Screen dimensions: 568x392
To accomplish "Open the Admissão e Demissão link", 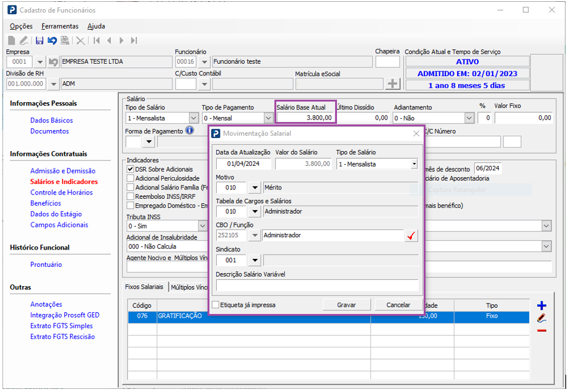I will tap(63, 171).
